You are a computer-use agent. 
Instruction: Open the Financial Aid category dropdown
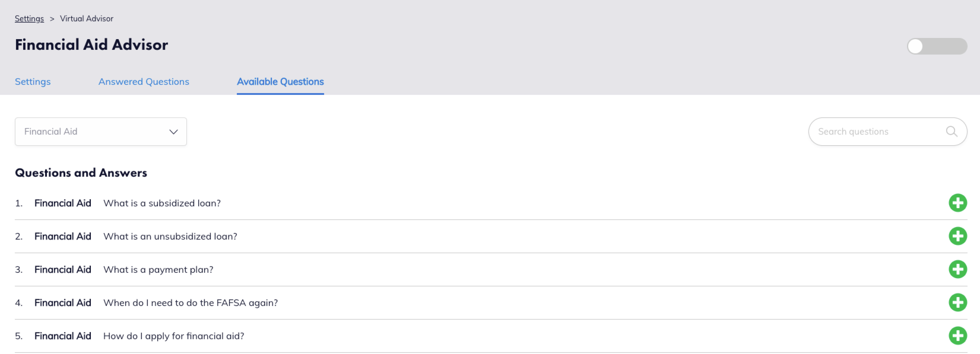click(101, 132)
